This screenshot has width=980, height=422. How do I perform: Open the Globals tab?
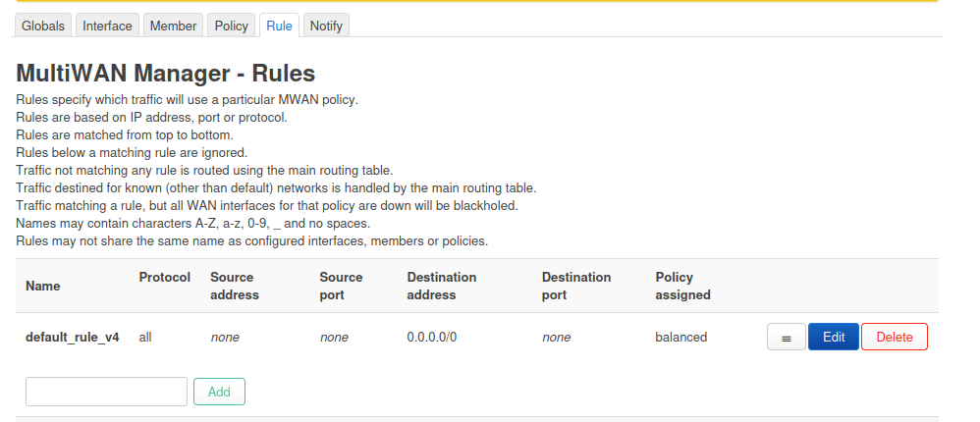(x=43, y=26)
